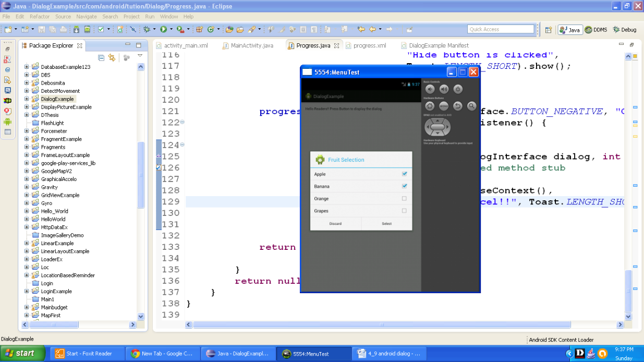644x362 pixels.
Task: Click the Save toolbar icon
Action: pyautogui.click(x=41, y=29)
